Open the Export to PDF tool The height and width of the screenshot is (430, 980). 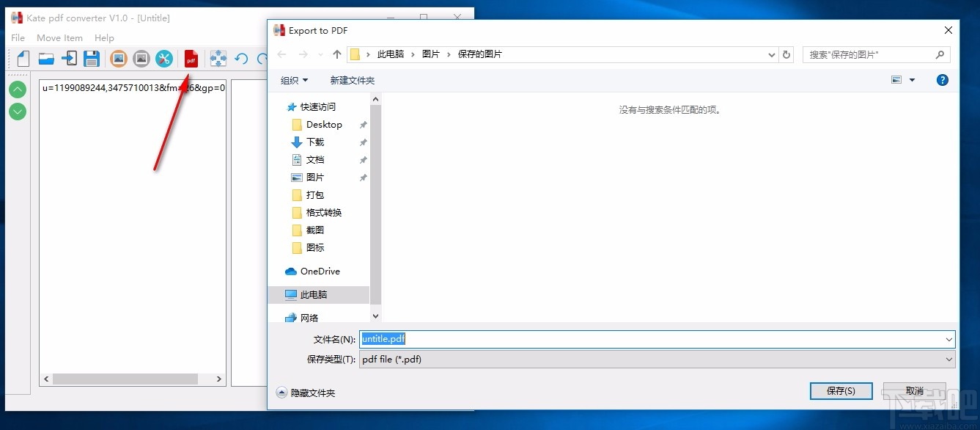coord(191,59)
